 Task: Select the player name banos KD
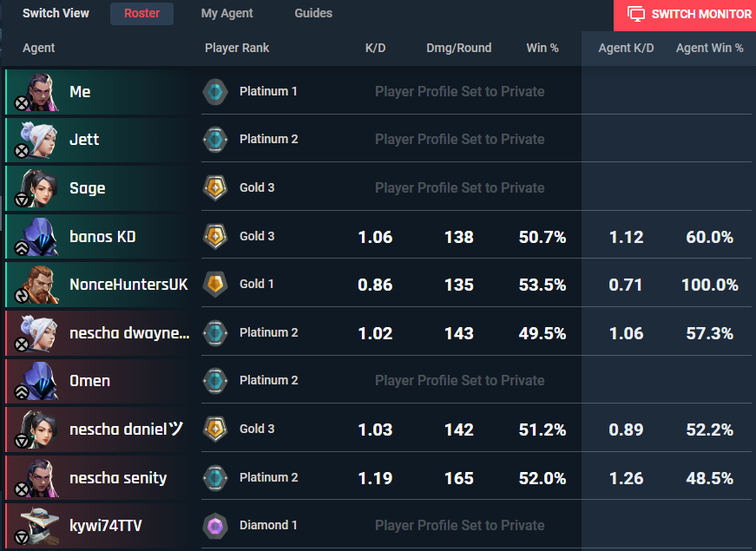tap(102, 237)
